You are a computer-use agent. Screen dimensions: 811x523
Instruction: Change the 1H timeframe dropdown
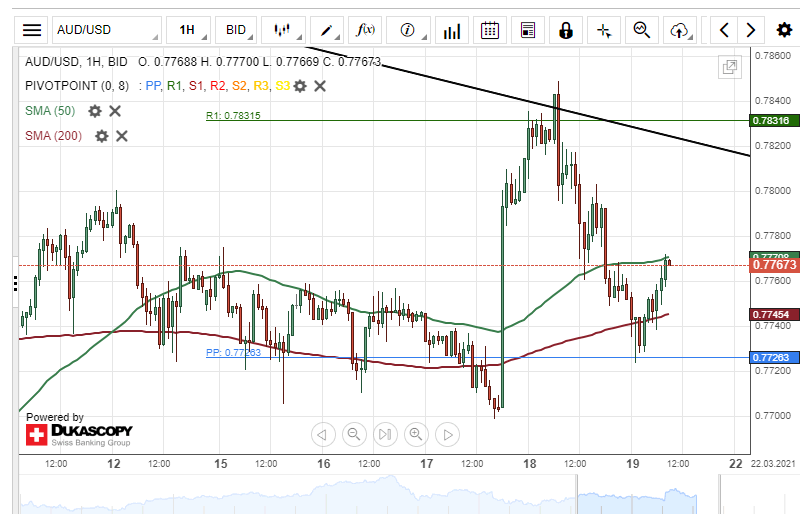point(189,30)
